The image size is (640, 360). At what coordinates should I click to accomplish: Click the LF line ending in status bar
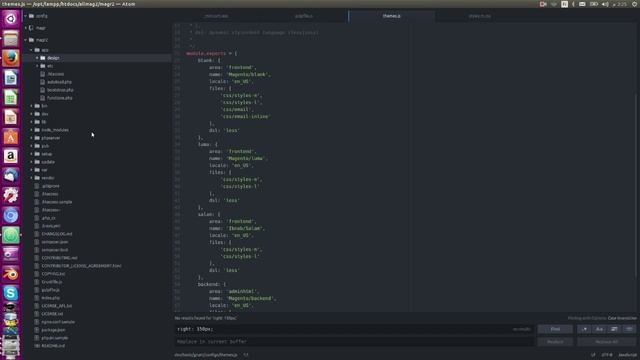pos(593,355)
